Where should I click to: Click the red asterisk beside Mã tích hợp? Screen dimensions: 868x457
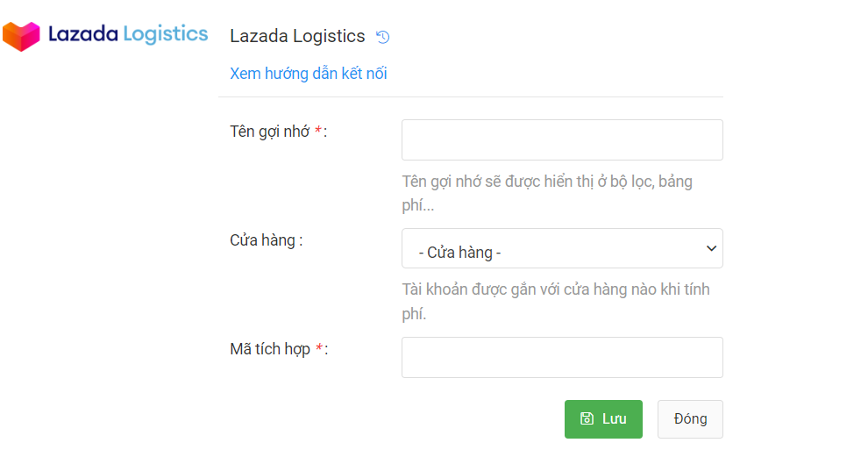pyautogui.click(x=319, y=349)
